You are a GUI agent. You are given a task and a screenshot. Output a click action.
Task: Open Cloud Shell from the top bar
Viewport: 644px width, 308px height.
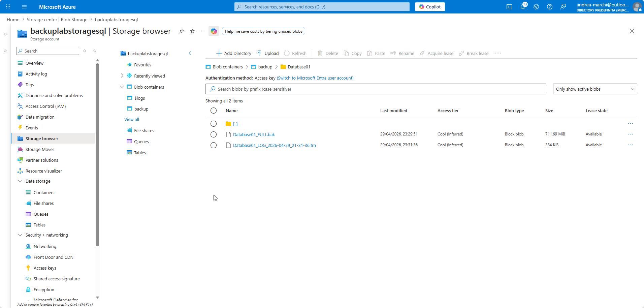click(x=509, y=7)
